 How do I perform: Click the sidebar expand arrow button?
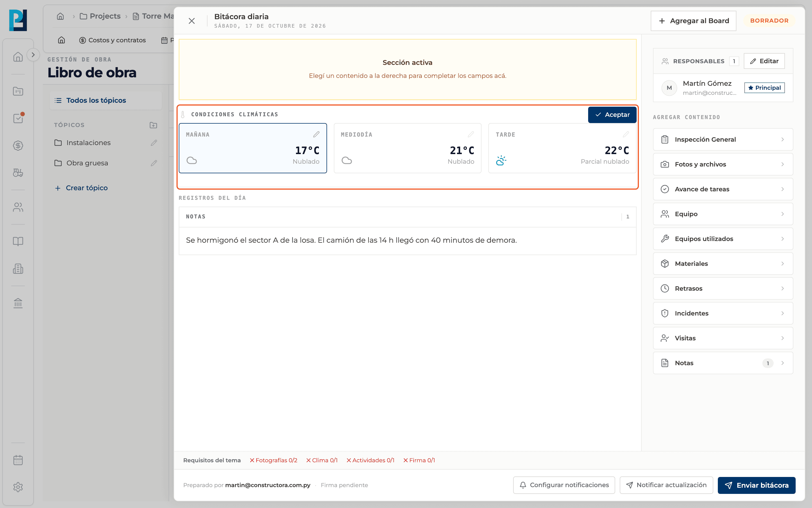[33, 55]
